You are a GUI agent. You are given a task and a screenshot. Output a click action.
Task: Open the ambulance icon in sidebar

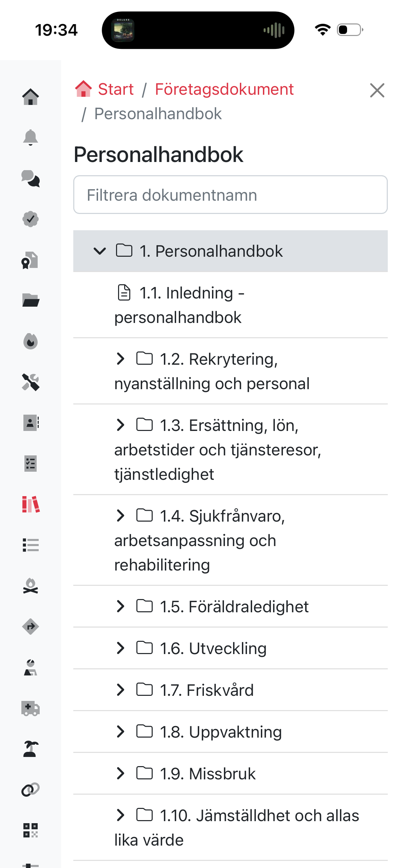coord(31,708)
